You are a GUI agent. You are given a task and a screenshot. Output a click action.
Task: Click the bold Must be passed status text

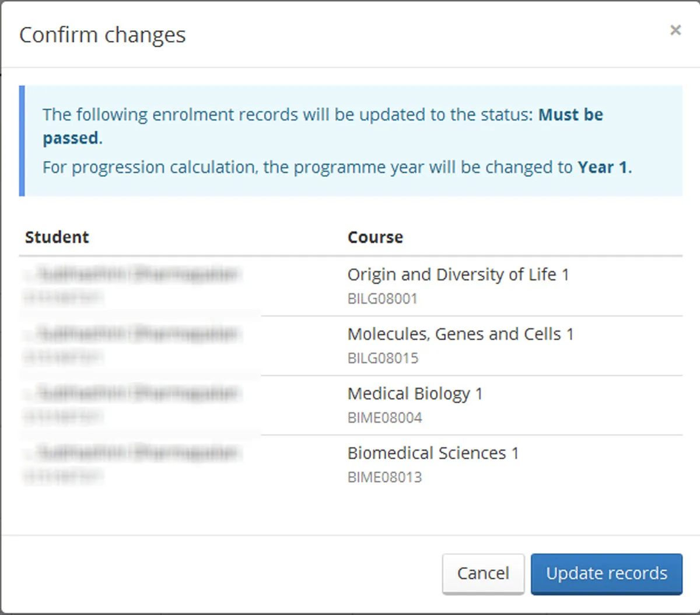tap(571, 114)
